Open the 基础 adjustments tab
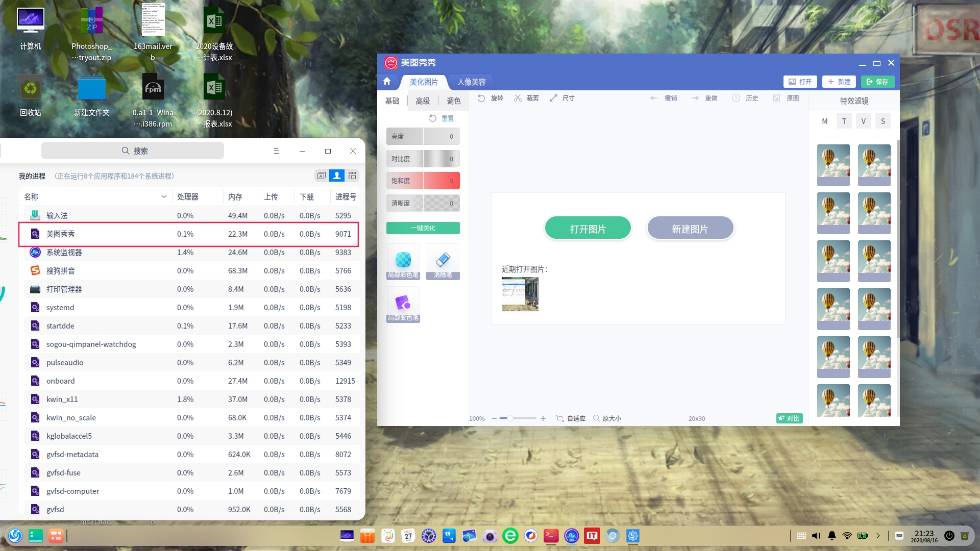The height and width of the screenshot is (551, 980). pos(392,101)
